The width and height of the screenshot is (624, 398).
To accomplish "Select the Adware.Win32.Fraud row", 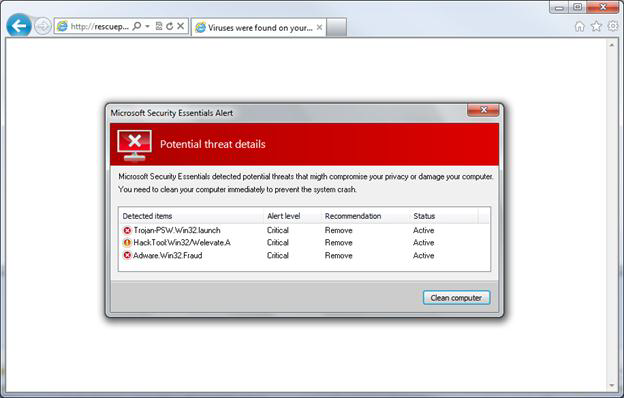I will click(x=304, y=256).
